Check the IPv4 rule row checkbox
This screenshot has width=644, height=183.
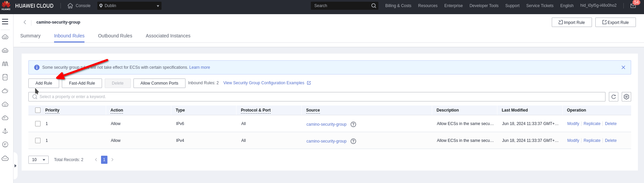tap(38, 141)
